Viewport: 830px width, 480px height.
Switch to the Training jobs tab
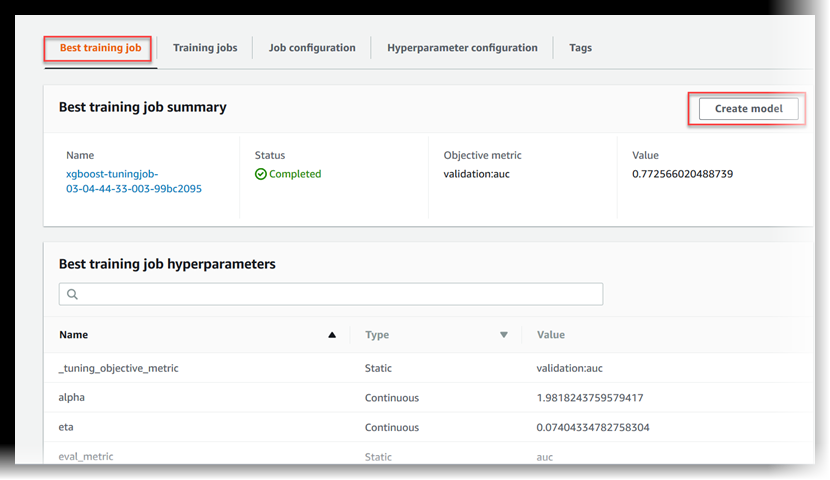[x=205, y=48]
